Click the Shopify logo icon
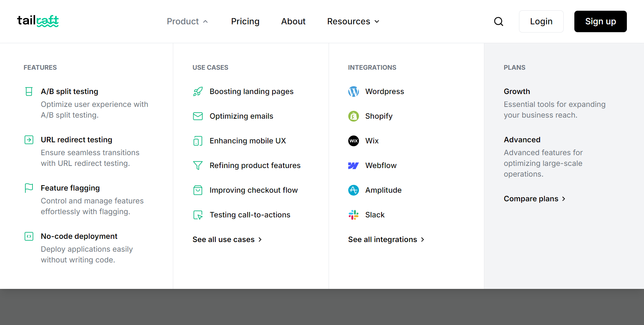Image resolution: width=644 pixels, height=325 pixels. (x=353, y=116)
